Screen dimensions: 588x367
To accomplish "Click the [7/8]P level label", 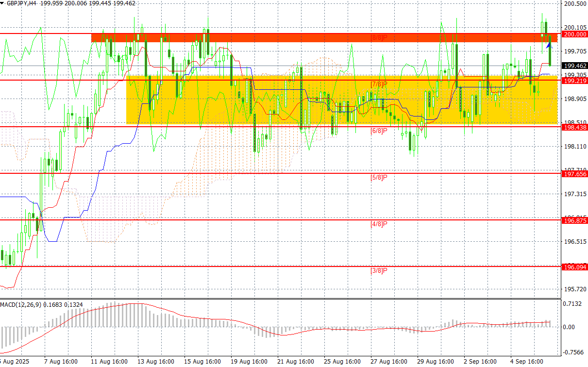I will pyautogui.click(x=379, y=84).
